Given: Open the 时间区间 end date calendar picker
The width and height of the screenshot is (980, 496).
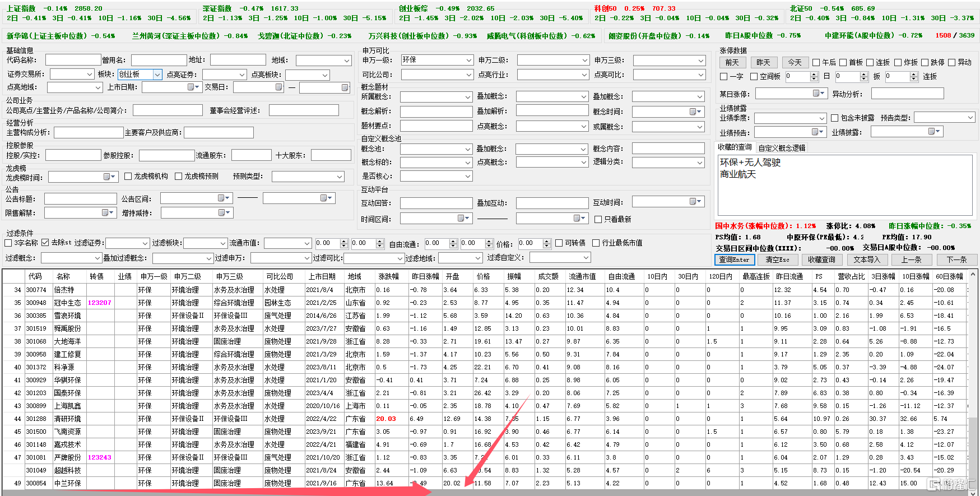Looking at the screenshot, I should pyautogui.click(x=580, y=218).
